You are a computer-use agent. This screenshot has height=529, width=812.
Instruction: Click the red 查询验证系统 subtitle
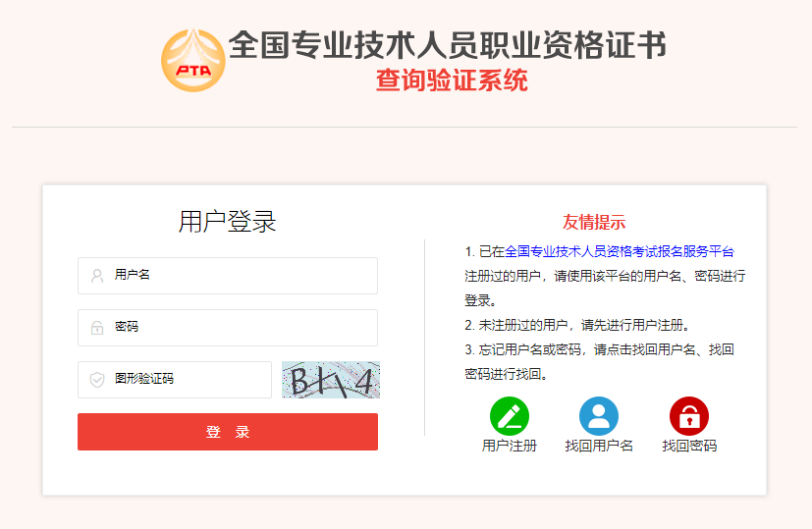point(451,80)
